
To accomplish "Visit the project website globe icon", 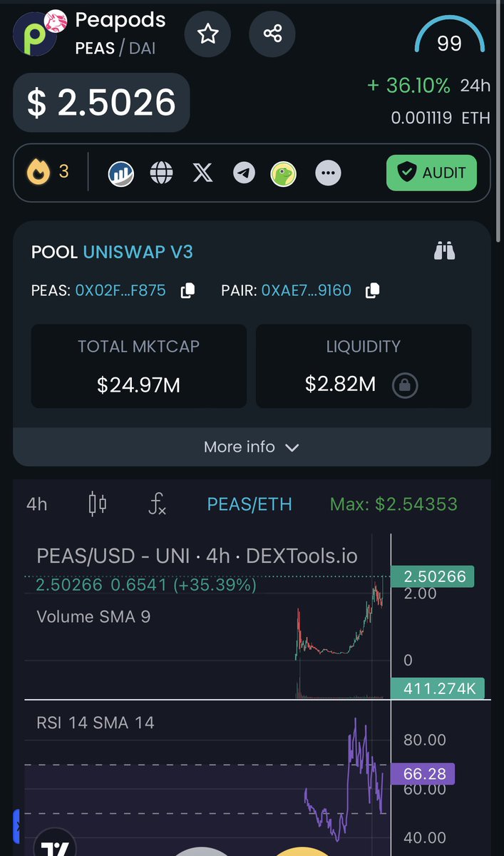I will pyautogui.click(x=162, y=173).
